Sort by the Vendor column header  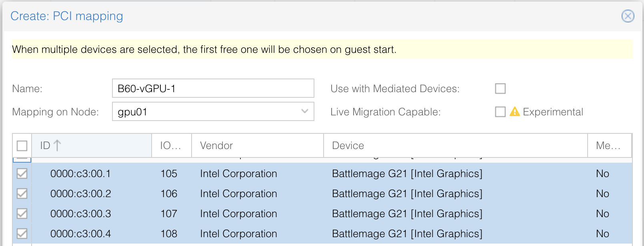[257, 145]
